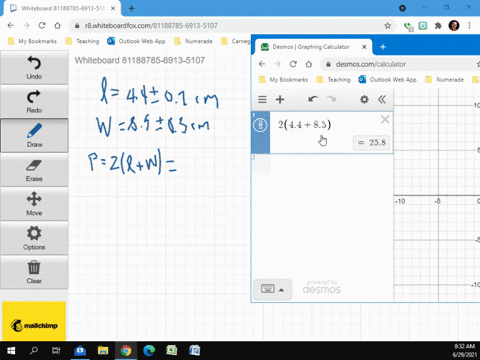Open Numerade bookmark in Desmos window
Viewport: 480px width, 360px height.
pyautogui.click(x=445, y=80)
